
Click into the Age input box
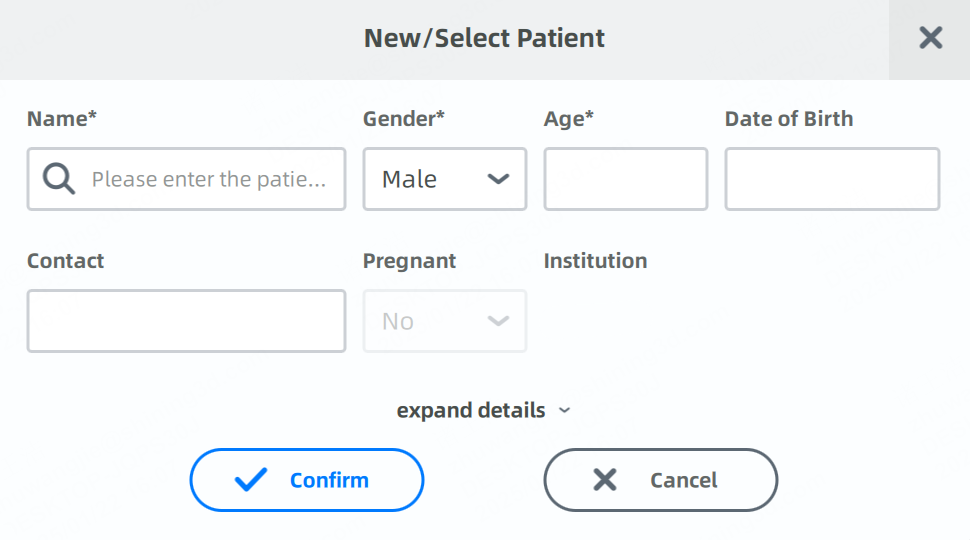tap(625, 179)
